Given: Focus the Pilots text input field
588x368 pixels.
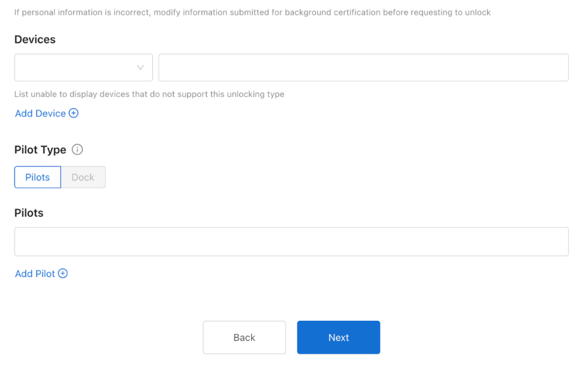Looking at the screenshot, I should pyautogui.click(x=291, y=242).
